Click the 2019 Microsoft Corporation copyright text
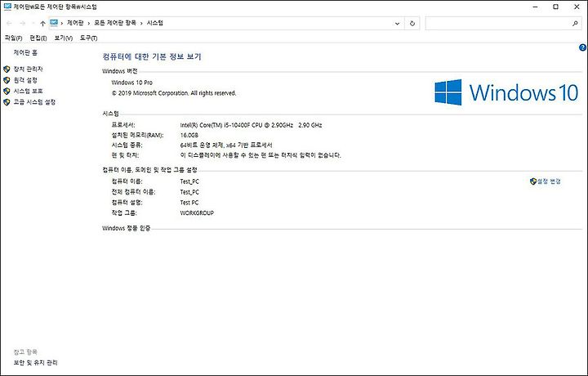The image size is (588, 376). pos(174,93)
